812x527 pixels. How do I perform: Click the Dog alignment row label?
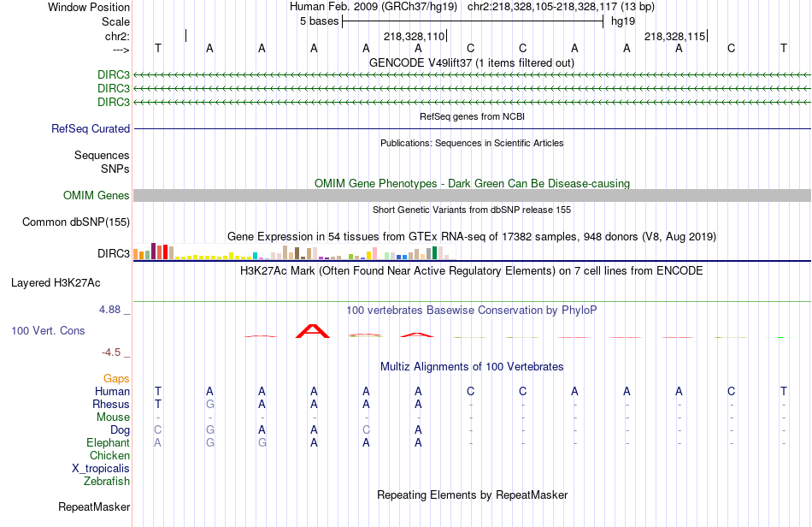[x=121, y=430]
